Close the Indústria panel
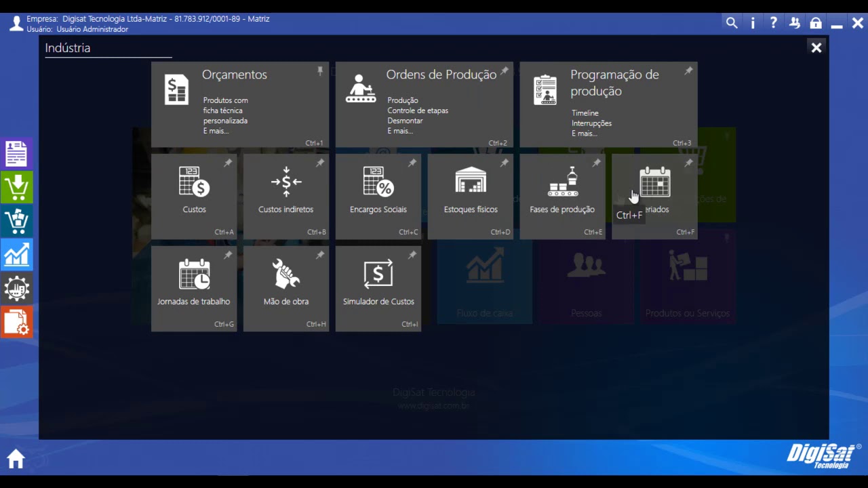The height and width of the screenshot is (488, 868). (816, 47)
